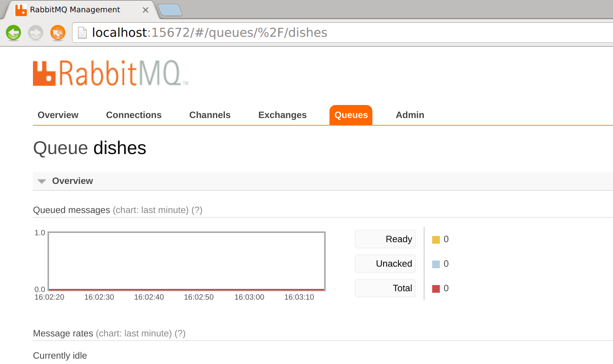613x364 pixels.
Task: Click Queued messages chart last minute link
Action: [151, 210]
